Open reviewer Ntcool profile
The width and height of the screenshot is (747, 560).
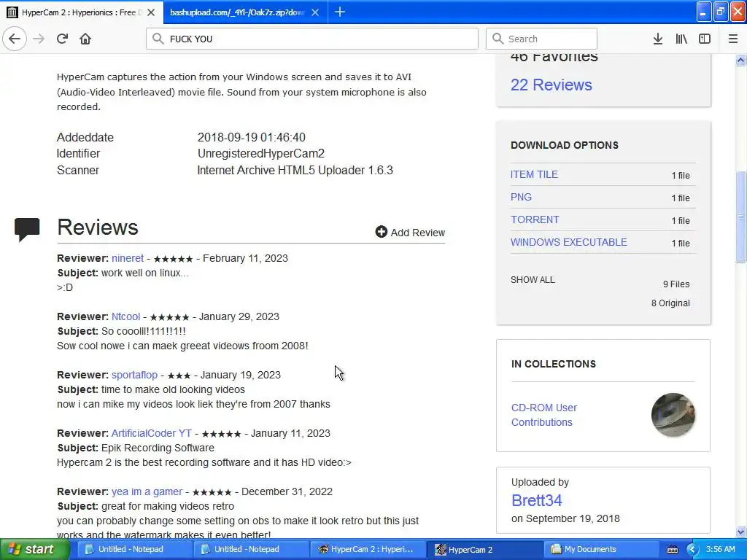[125, 316]
